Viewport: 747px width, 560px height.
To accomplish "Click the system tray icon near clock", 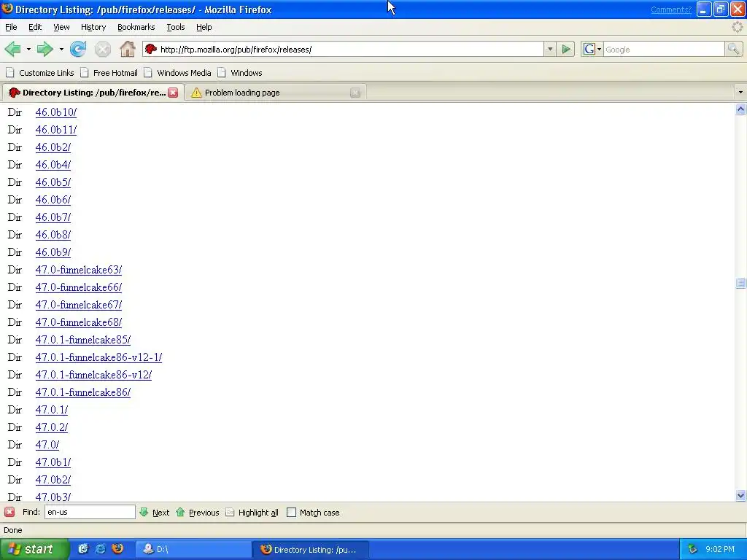I will click(x=692, y=549).
